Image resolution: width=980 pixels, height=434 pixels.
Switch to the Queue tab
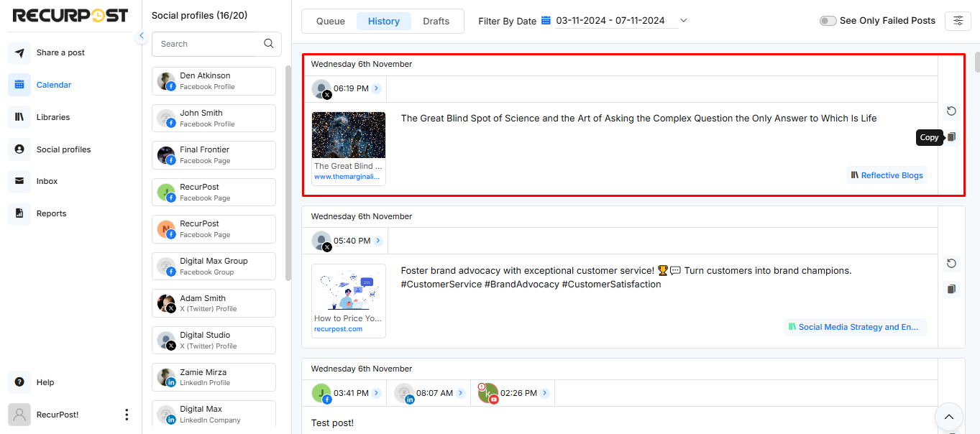pos(331,22)
